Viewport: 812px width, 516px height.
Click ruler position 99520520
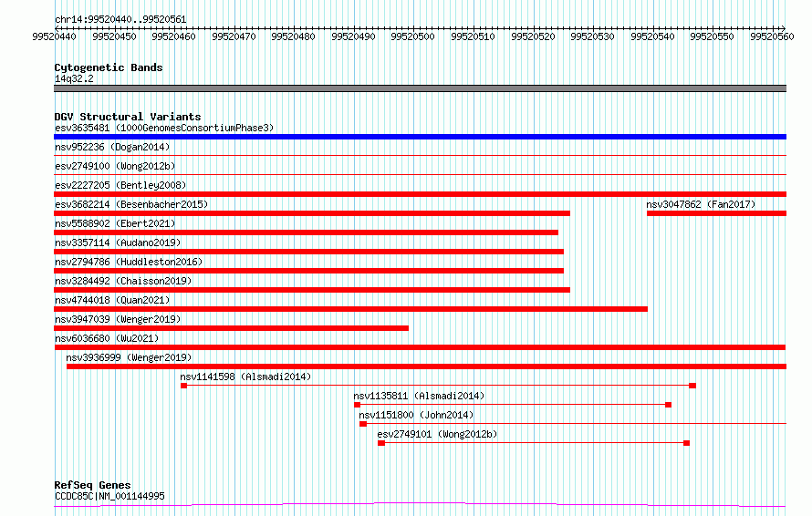tap(533, 36)
